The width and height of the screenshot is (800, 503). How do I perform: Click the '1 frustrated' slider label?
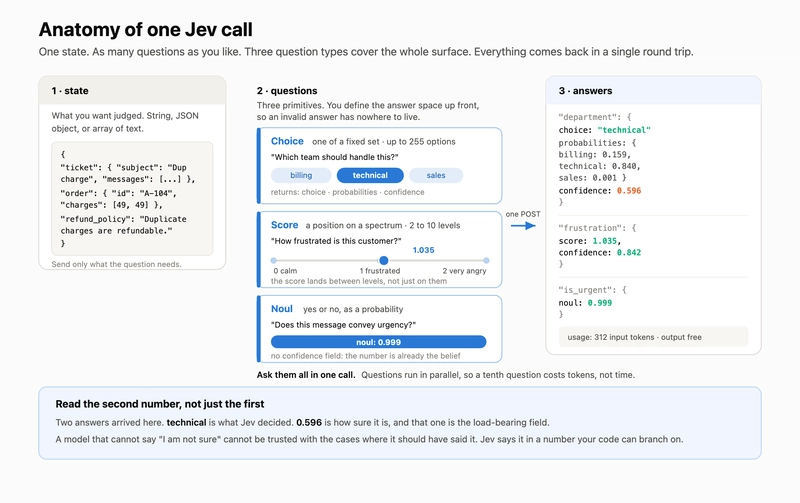380,271
